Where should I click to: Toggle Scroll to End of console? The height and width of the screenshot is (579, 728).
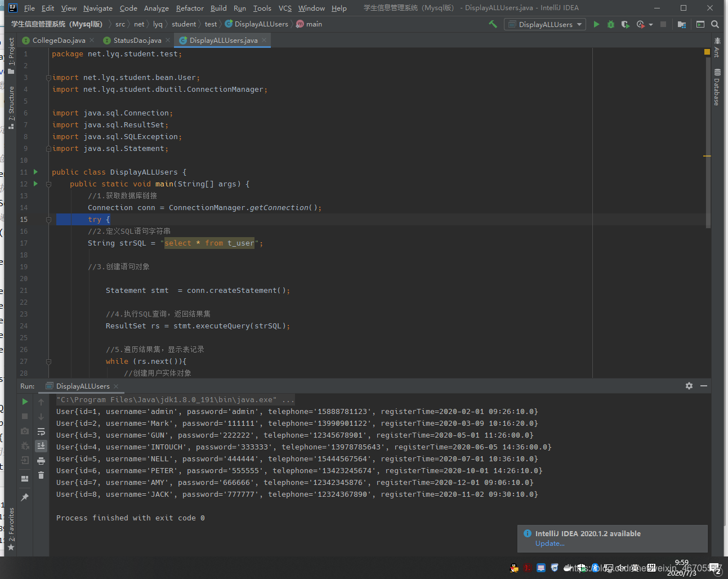point(41,446)
